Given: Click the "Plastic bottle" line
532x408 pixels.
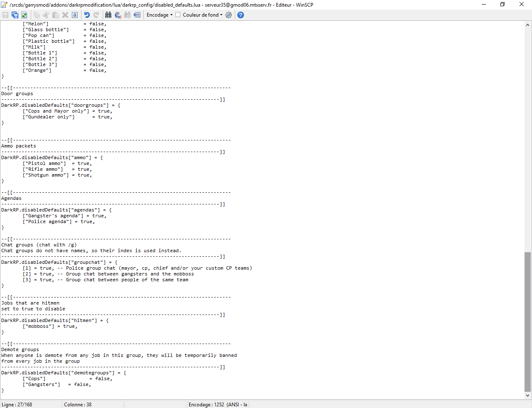Looking at the screenshot, I should click(x=64, y=41).
